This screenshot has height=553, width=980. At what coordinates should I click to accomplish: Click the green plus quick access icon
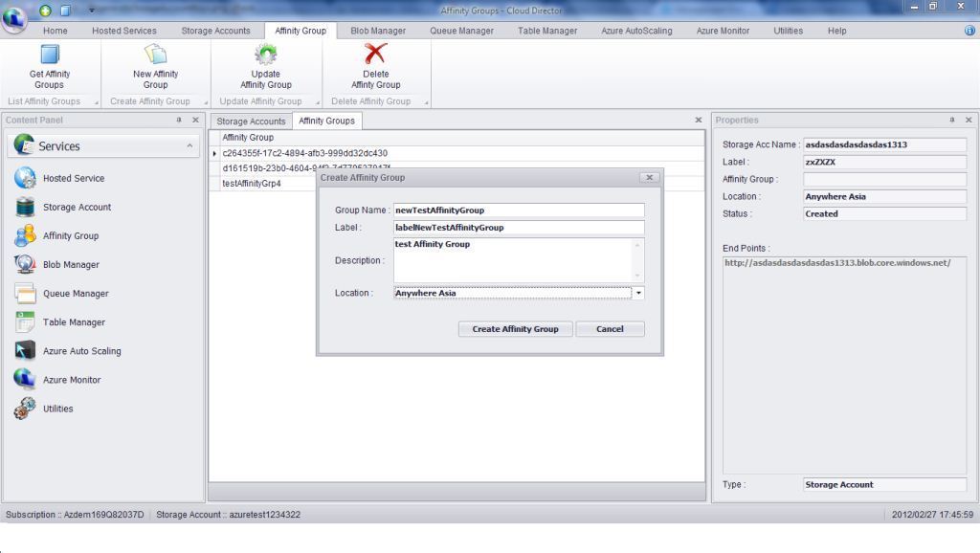(x=46, y=11)
